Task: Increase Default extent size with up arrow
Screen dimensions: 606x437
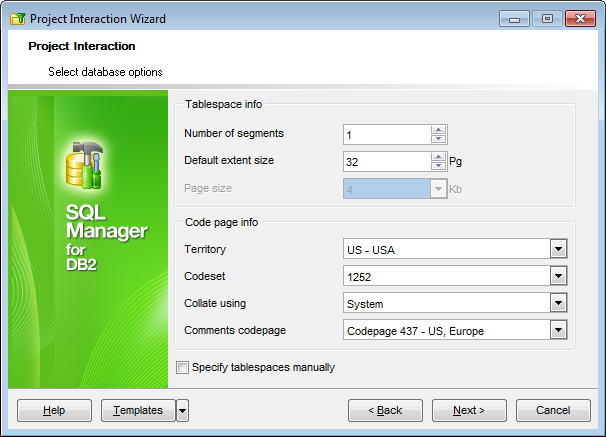Action: click(438, 156)
